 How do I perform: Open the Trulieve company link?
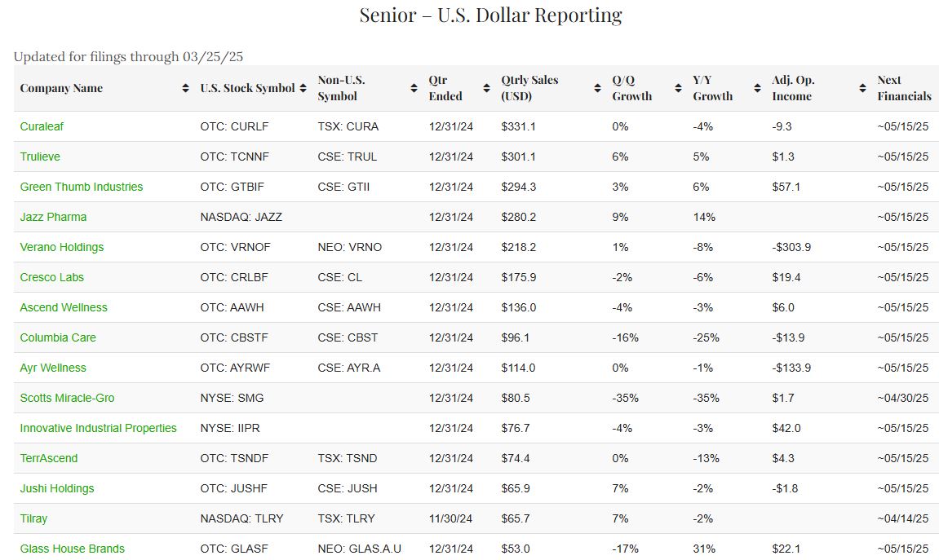[40, 157]
